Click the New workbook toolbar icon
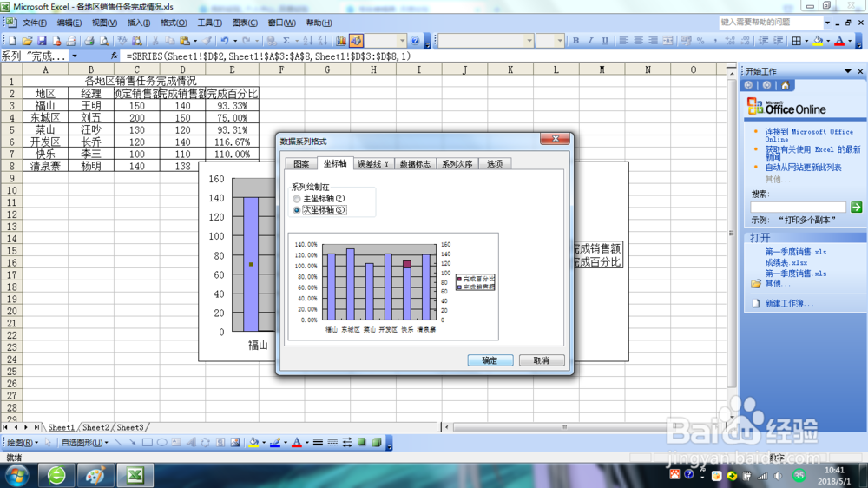 tap(12, 41)
